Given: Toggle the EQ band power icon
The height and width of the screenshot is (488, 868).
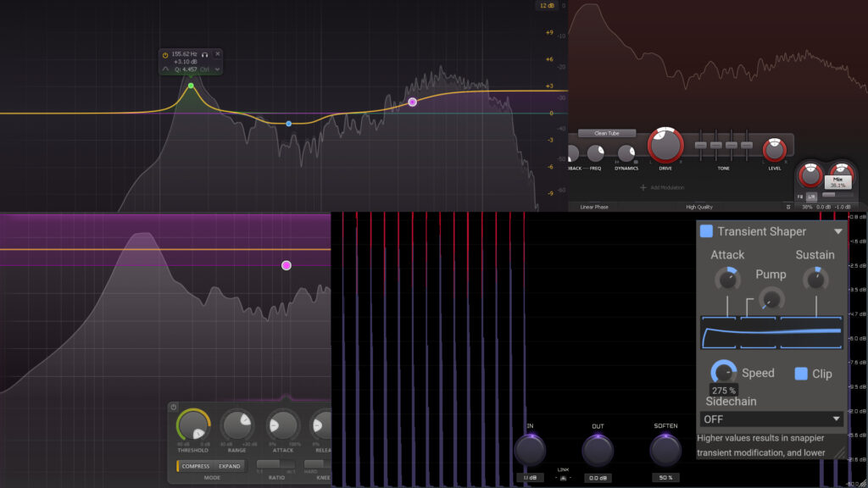Looking at the screenshot, I should (x=165, y=54).
